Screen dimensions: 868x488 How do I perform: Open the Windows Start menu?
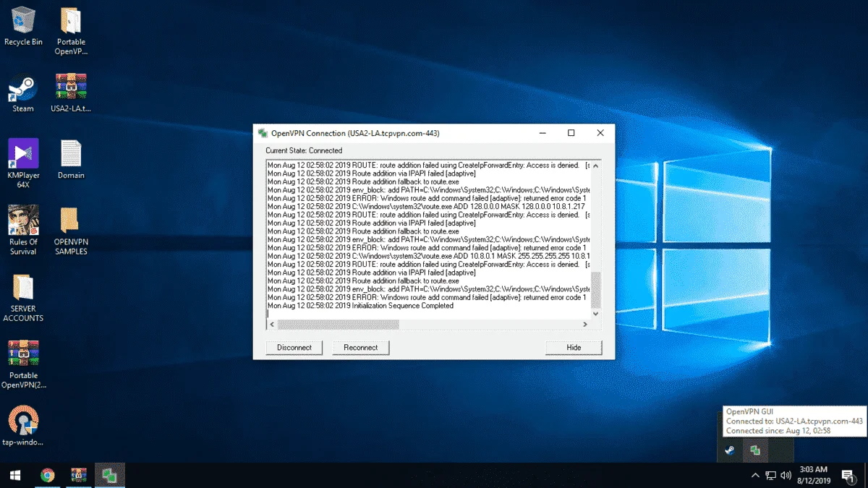point(15,475)
